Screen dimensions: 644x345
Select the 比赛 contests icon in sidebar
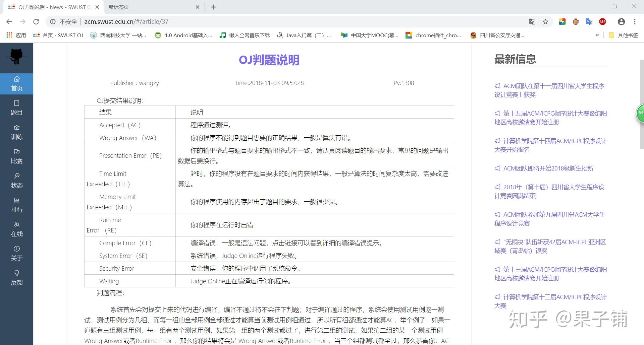click(x=17, y=156)
